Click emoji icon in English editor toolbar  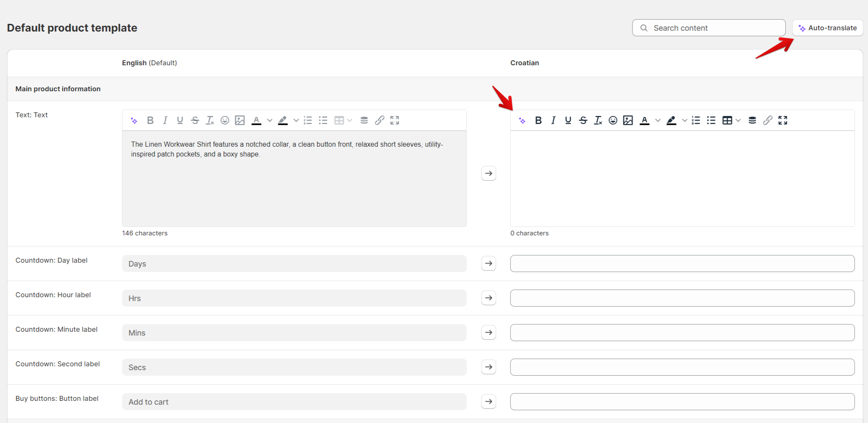click(225, 121)
